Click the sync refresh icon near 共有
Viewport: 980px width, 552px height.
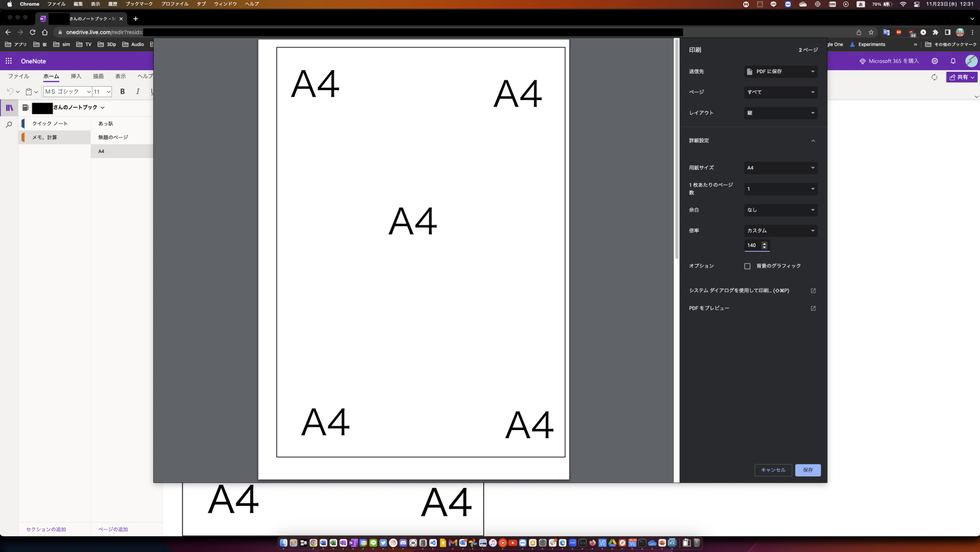click(934, 77)
